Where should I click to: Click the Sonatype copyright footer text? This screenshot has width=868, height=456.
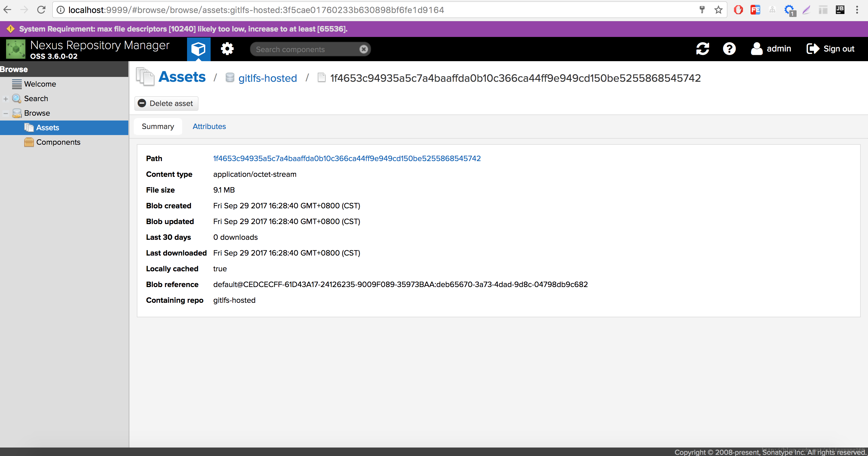coord(770,452)
